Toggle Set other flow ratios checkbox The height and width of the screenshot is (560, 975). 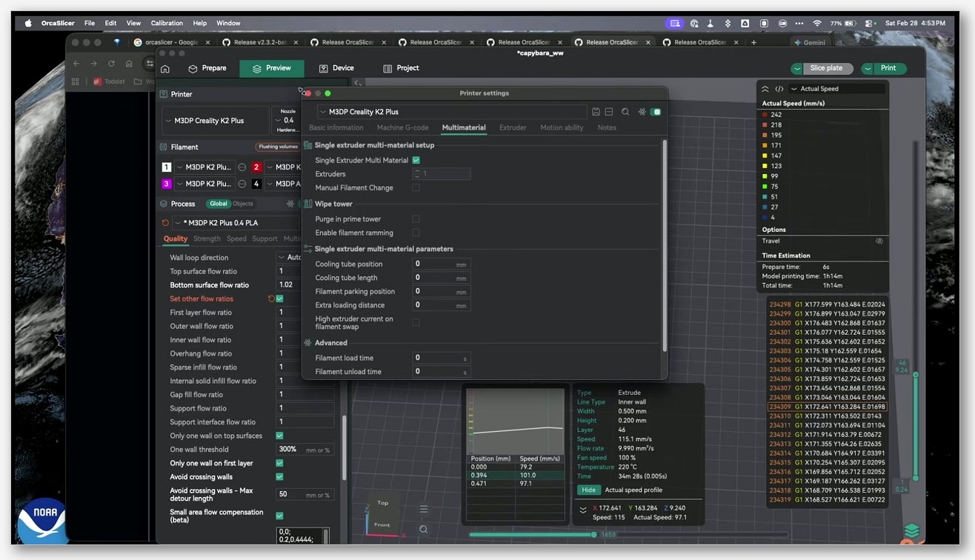(x=279, y=299)
